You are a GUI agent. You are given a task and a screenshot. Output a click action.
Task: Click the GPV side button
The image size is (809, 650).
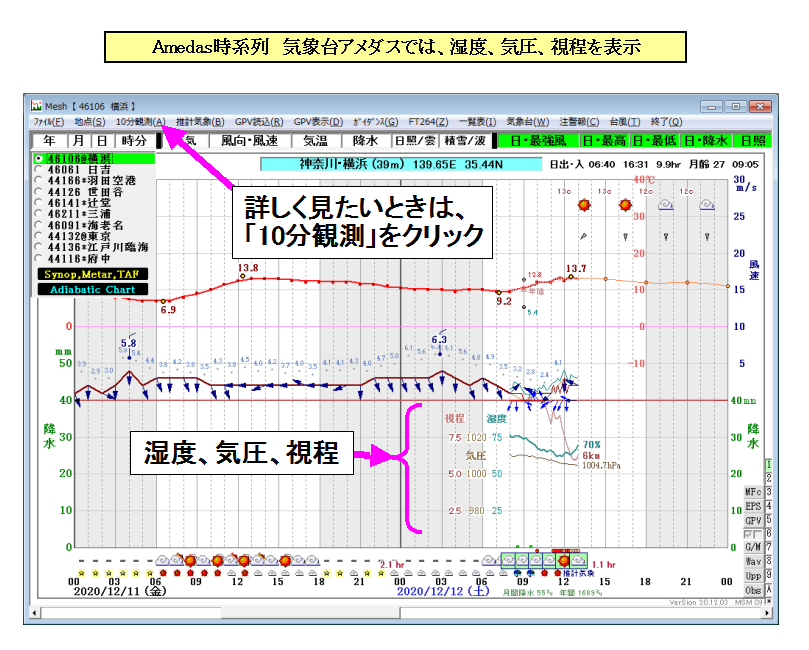point(753,521)
